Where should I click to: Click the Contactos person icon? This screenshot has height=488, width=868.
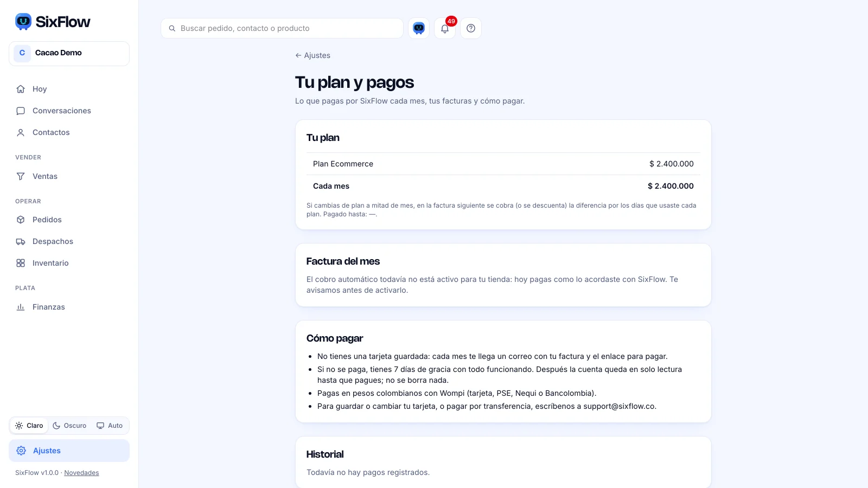21,132
